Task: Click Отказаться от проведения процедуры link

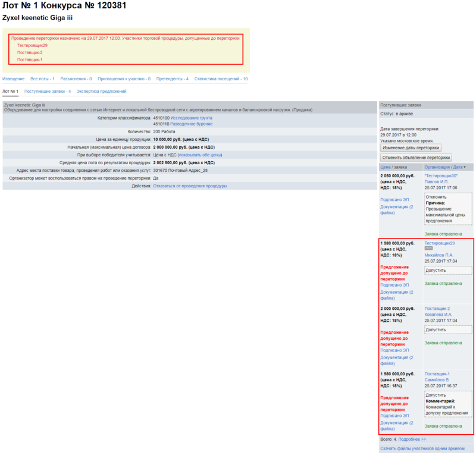Action: point(190,186)
